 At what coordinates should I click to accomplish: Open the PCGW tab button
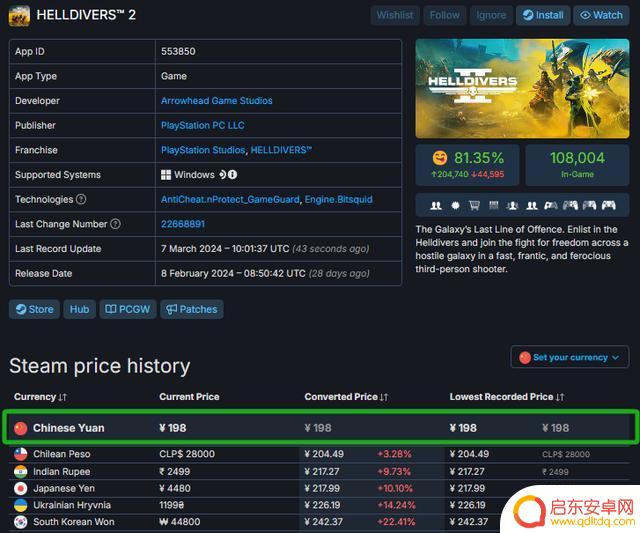pos(128,309)
